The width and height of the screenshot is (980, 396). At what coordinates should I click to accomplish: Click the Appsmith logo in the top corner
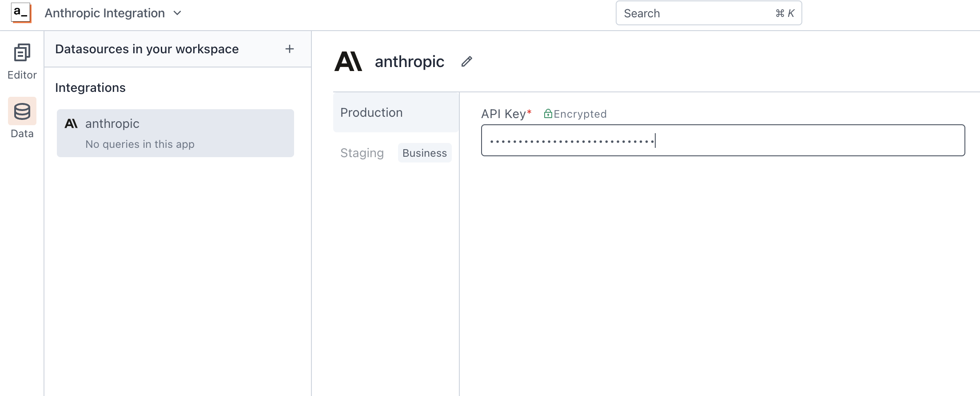[x=20, y=13]
